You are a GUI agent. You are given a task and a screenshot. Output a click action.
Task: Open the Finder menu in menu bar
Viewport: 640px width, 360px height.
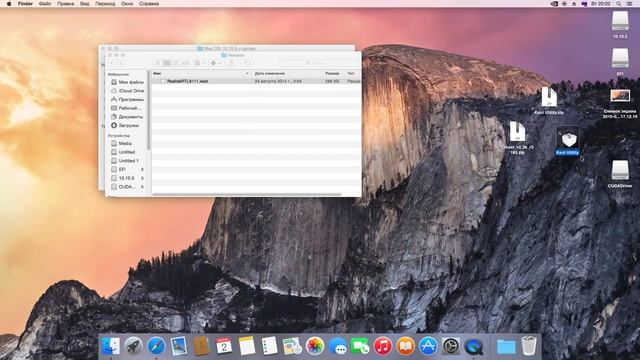click(x=25, y=4)
